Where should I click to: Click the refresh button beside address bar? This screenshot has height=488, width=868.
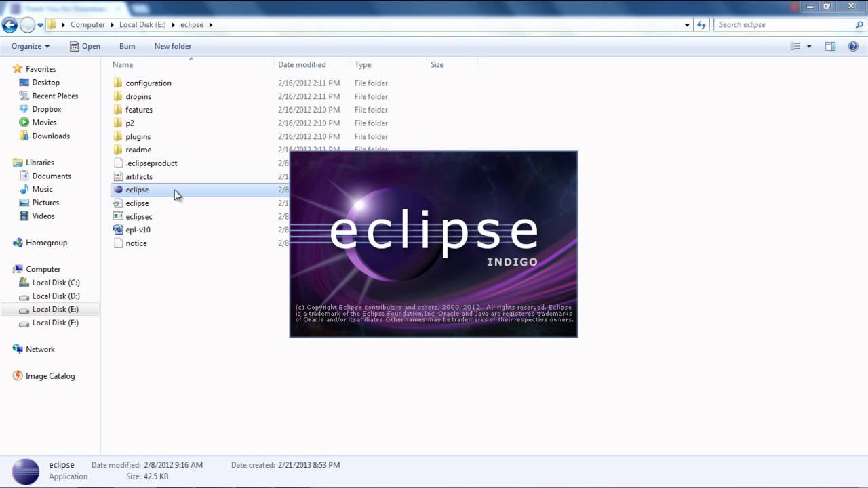coord(701,25)
